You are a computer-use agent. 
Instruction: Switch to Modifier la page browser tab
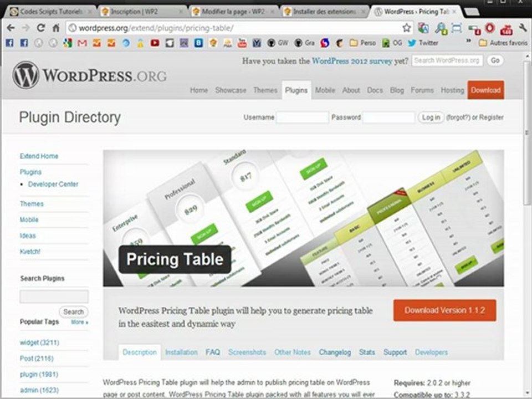(233, 12)
